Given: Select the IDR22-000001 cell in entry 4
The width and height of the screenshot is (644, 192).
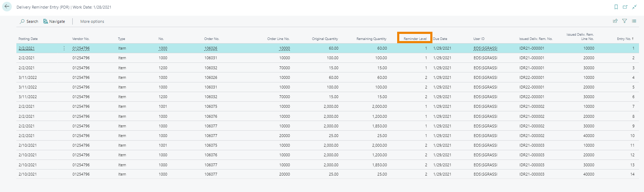Looking at the screenshot, I should click(x=531, y=77).
